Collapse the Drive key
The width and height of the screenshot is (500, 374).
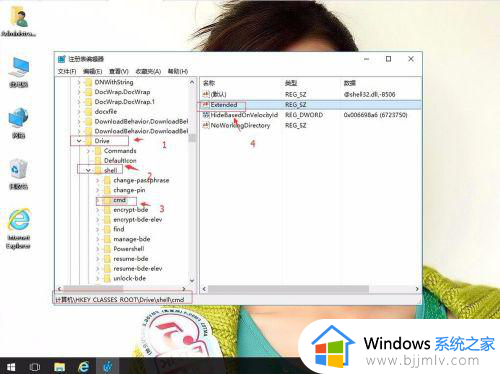click(x=79, y=141)
